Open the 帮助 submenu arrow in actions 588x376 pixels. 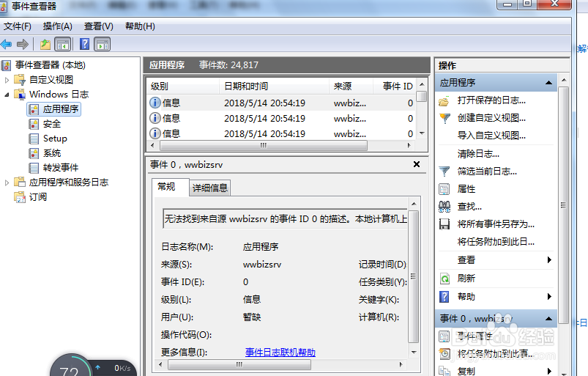(549, 296)
